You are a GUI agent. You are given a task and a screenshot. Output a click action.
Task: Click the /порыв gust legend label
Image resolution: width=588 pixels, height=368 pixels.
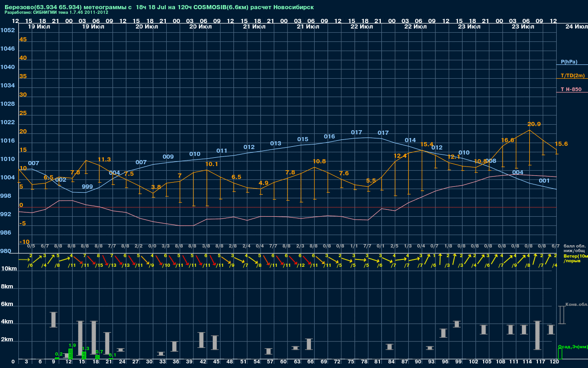point(572,261)
